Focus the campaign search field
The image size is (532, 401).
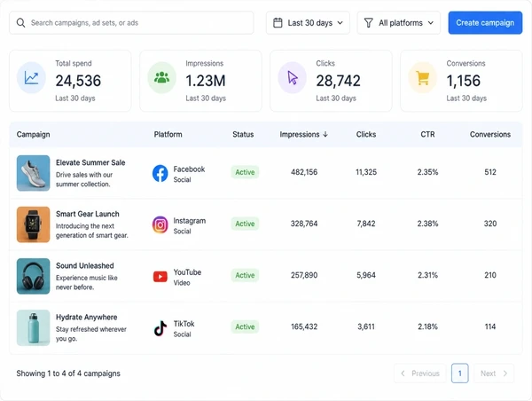131,23
